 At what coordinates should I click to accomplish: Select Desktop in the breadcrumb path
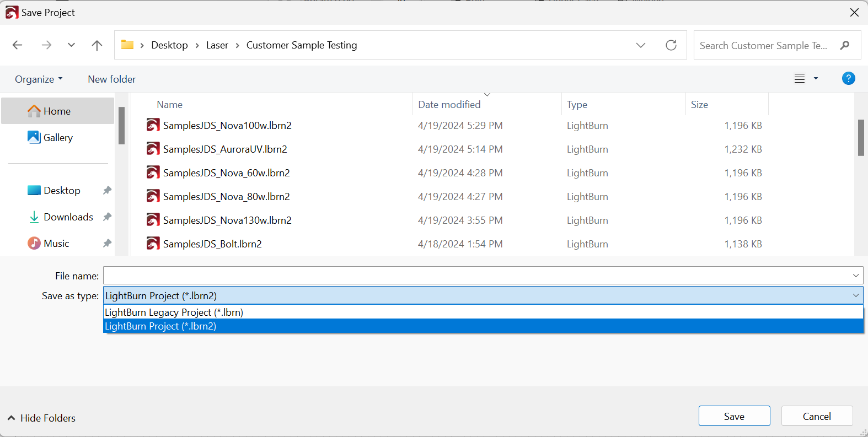coord(169,45)
